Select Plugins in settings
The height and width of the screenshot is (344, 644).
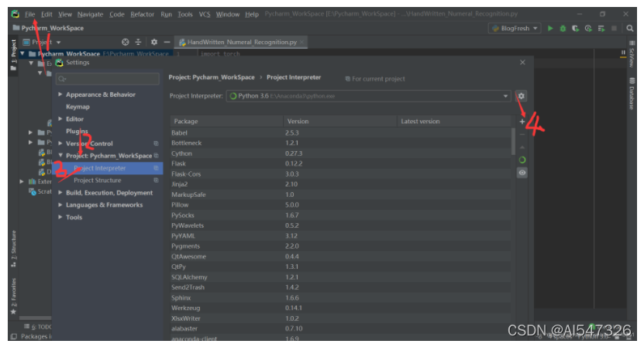click(x=77, y=132)
